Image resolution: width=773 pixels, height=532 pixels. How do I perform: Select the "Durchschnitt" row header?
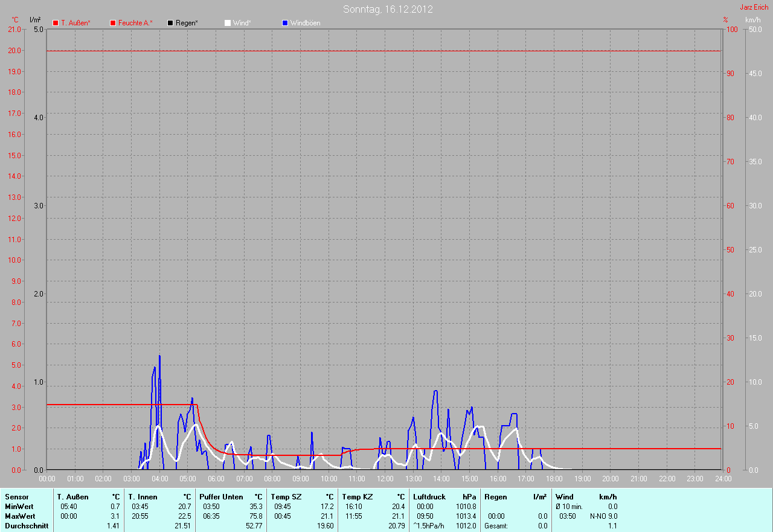27,526
